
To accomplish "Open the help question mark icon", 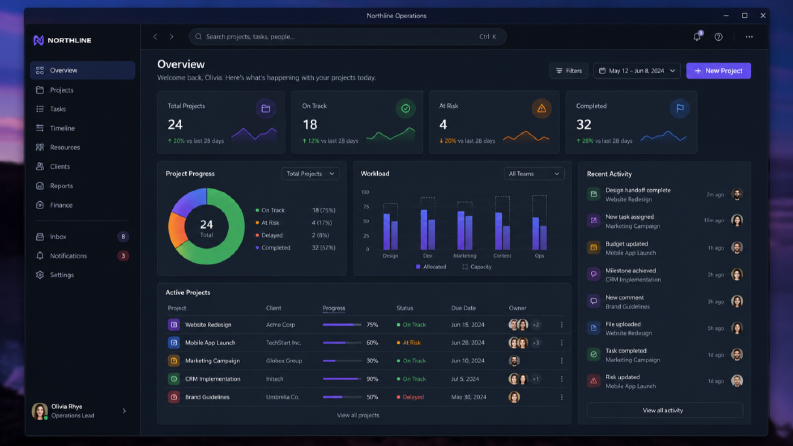I will point(718,37).
